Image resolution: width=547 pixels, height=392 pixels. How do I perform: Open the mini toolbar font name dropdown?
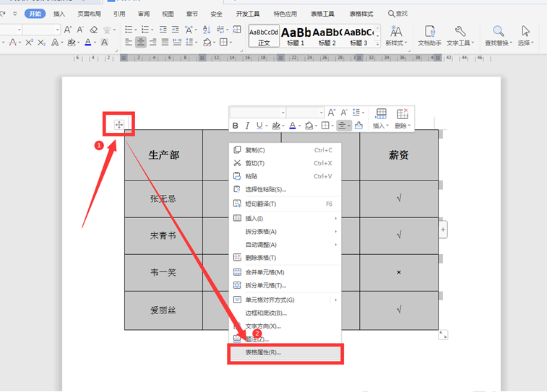[x=283, y=113]
